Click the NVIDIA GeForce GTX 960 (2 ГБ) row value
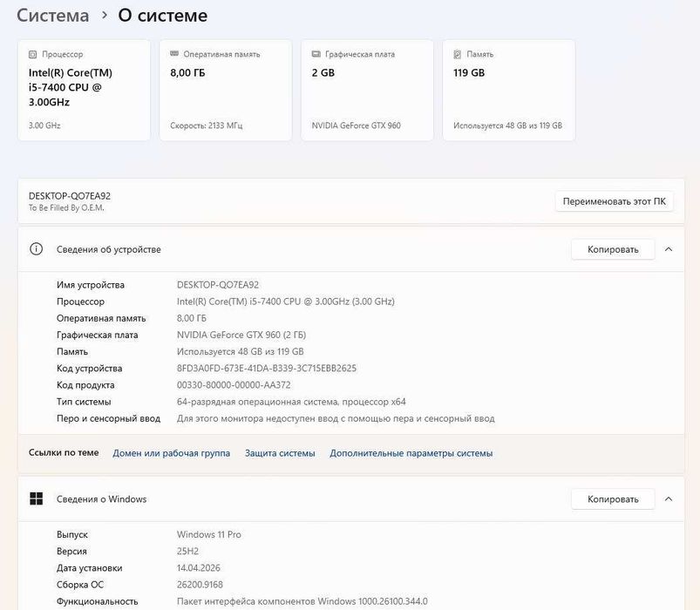 (x=241, y=335)
